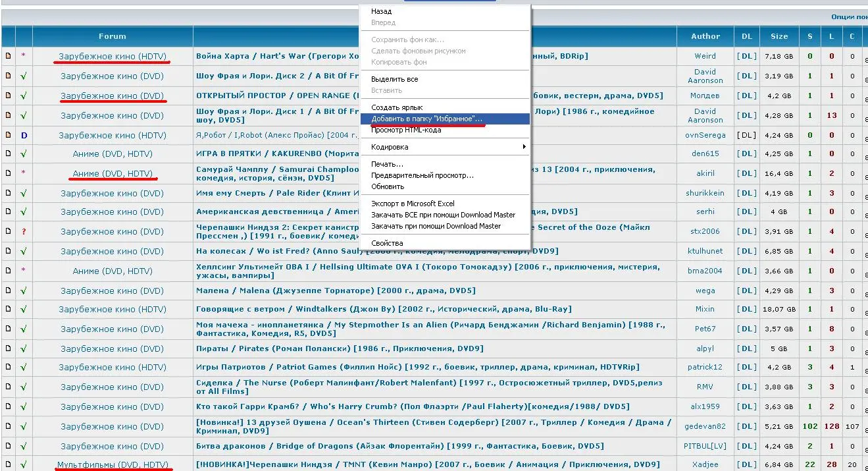Open author patrick12's profile link
This screenshot has height=471, width=868.
pyautogui.click(x=705, y=367)
